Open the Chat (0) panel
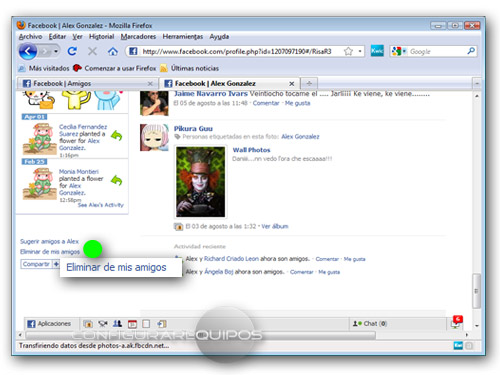The height and width of the screenshot is (375, 500). [370, 323]
